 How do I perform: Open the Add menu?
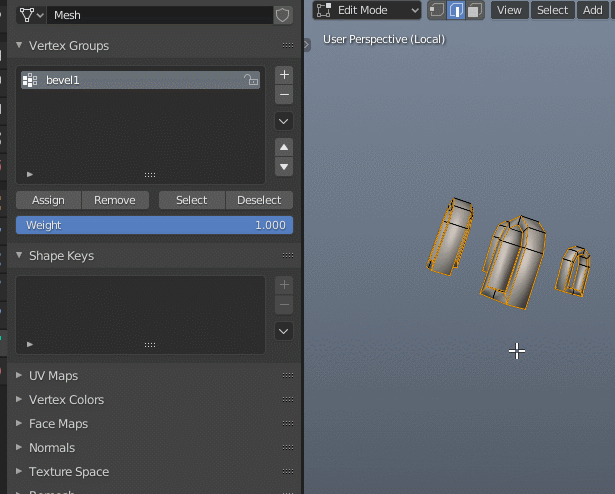593,10
